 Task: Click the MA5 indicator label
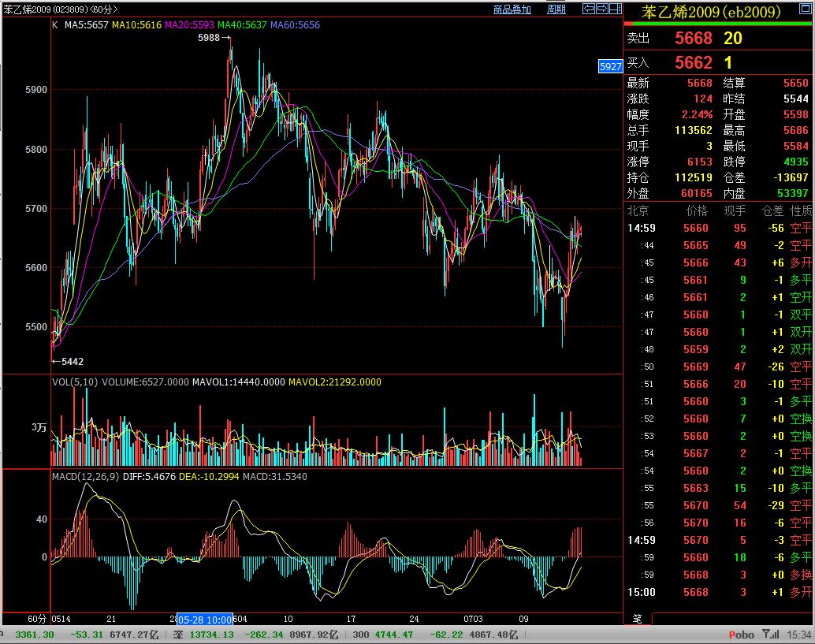86,25
